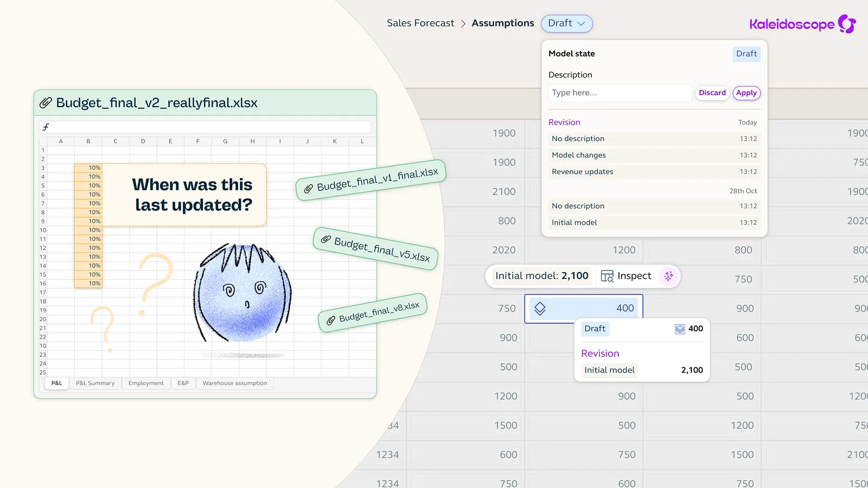
Task: Click the Sales Forecast breadcrumb
Action: pyautogui.click(x=420, y=23)
